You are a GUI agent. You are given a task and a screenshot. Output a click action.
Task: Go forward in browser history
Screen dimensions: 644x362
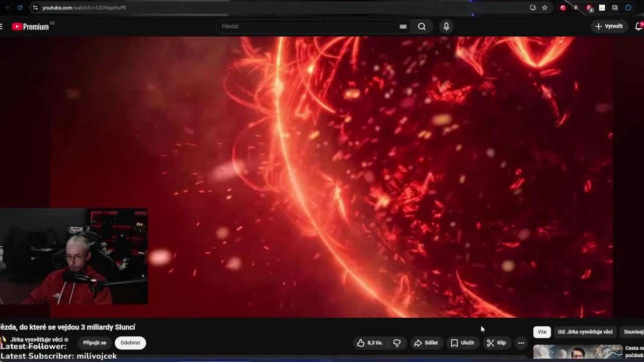[7, 8]
